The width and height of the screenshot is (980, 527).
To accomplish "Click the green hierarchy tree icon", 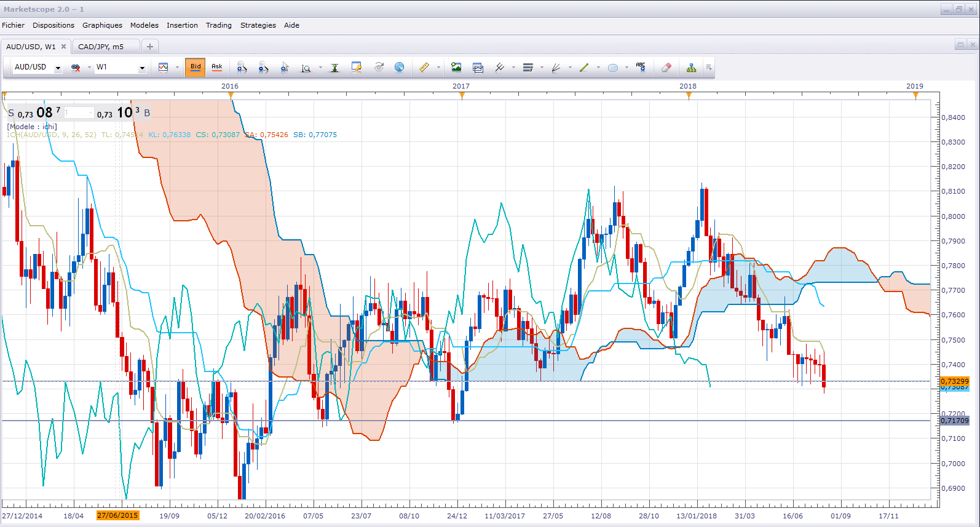I will pos(692,67).
